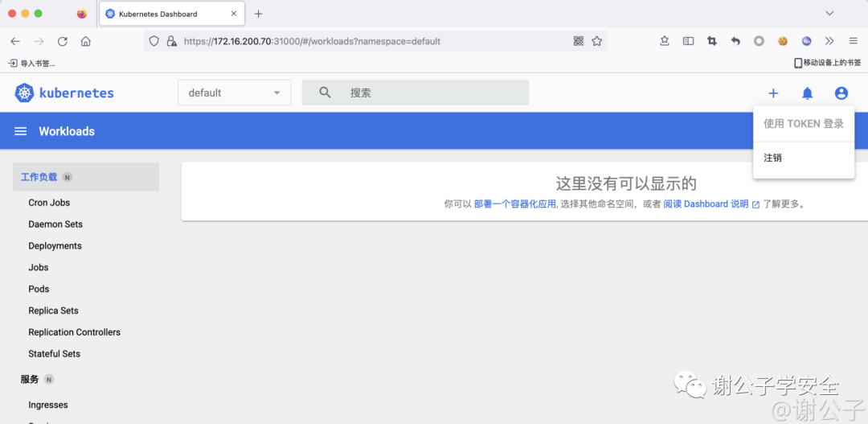Click the kubernetes wordmark text
Viewport: 868px width, 424px height.
click(76, 93)
